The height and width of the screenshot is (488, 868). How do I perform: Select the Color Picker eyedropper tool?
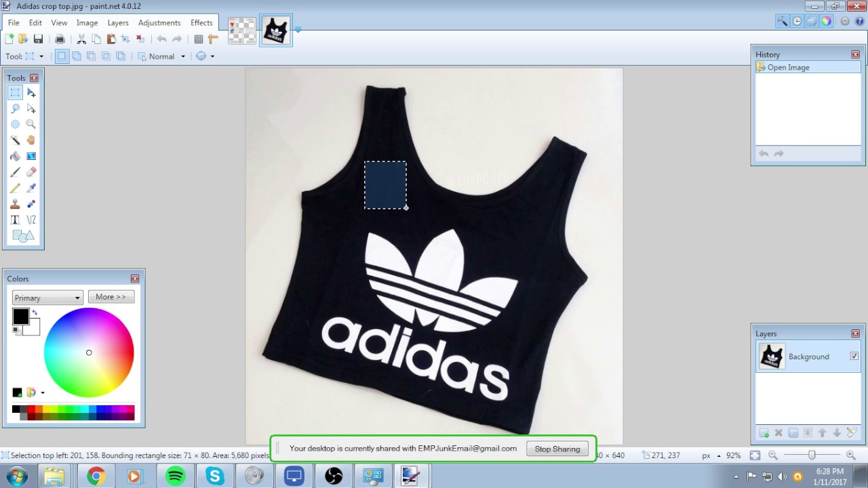click(31, 188)
